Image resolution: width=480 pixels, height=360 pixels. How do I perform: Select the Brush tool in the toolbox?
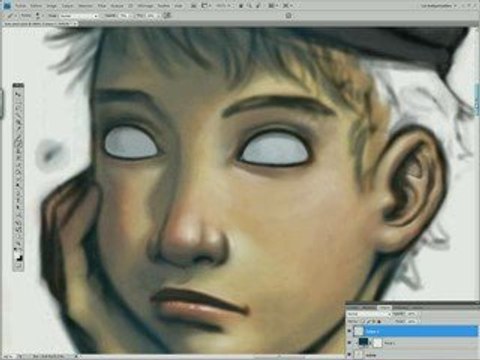pos(18,145)
